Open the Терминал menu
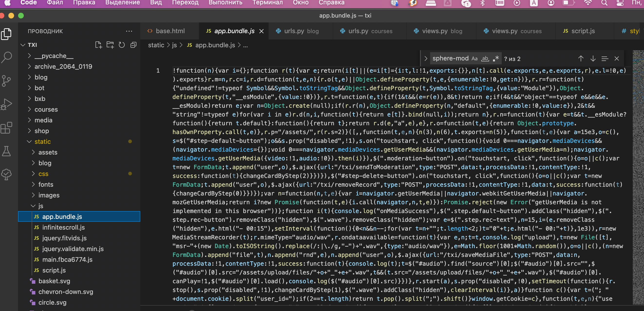This screenshot has height=311, width=644. [x=267, y=3]
